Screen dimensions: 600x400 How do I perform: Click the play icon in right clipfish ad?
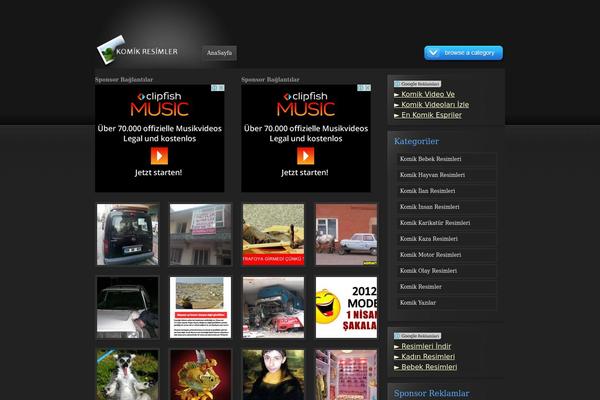coord(305,156)
